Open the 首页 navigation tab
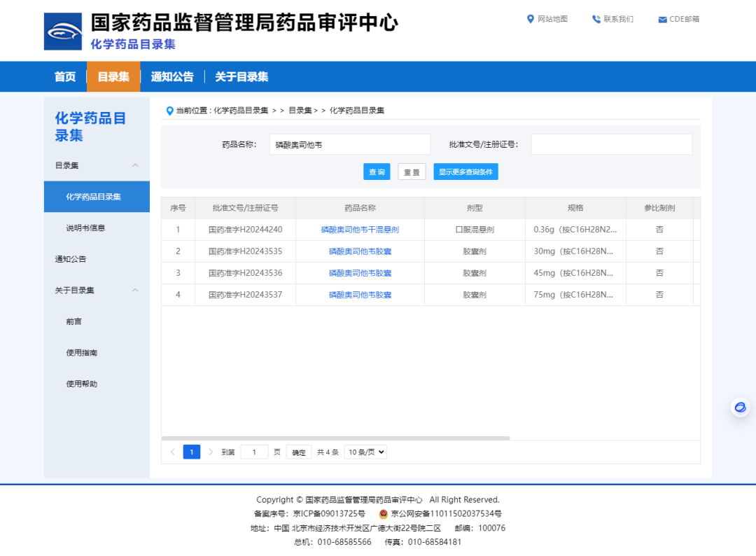Screen dimensions: 756x556 pos(65,77)
